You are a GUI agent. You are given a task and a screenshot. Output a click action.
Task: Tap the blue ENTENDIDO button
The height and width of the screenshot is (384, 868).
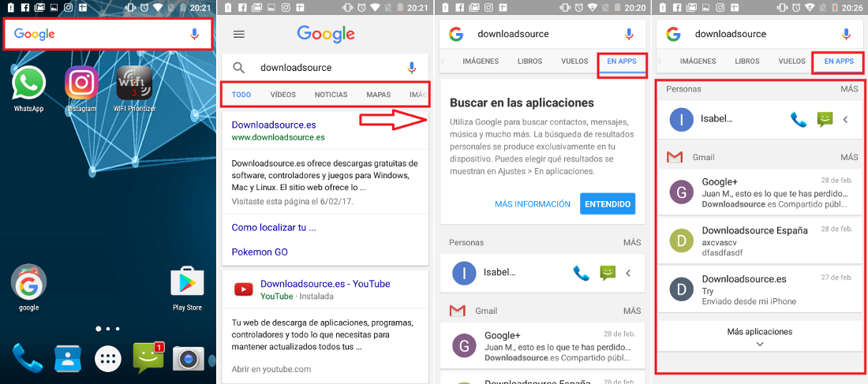pyautogui.click(x=608, y=203)
